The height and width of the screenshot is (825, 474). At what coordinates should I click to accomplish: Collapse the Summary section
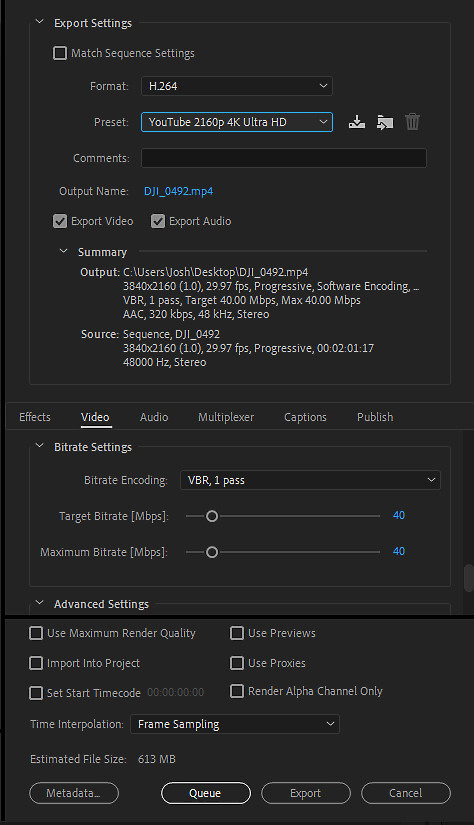click(64, 251)
